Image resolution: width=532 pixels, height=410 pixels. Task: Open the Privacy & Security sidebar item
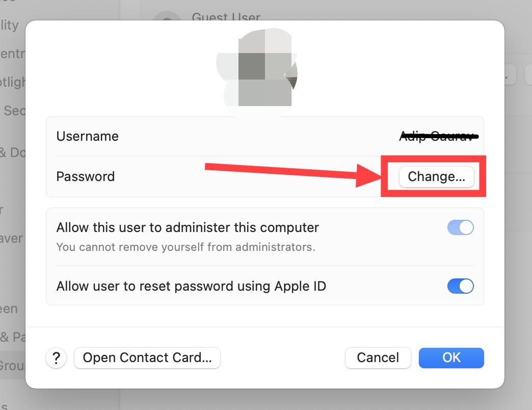click(13, 111)
